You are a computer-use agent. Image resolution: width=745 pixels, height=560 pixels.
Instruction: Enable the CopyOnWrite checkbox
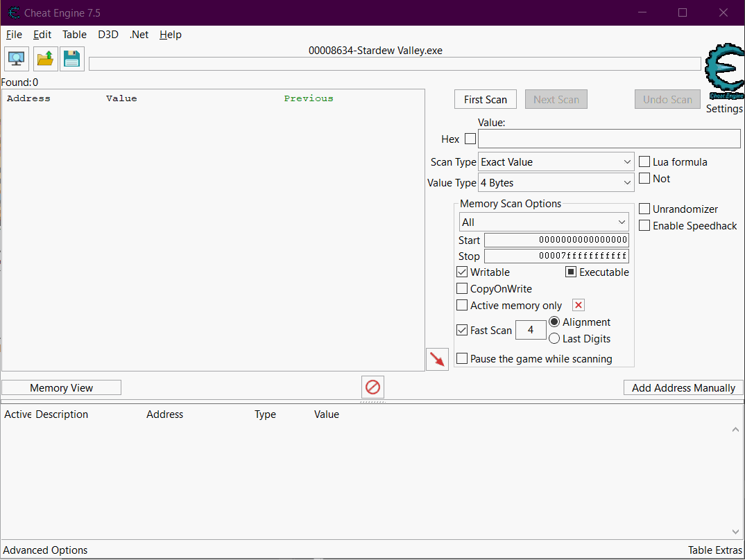[x=462, y=288]
